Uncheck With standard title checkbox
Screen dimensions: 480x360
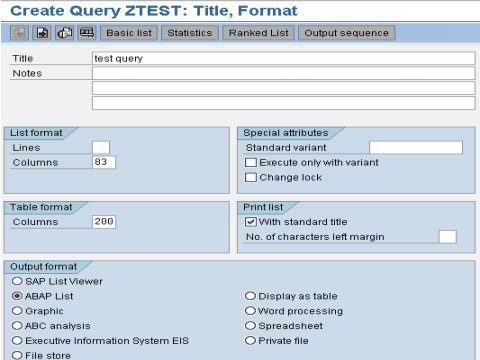(251, 222)
